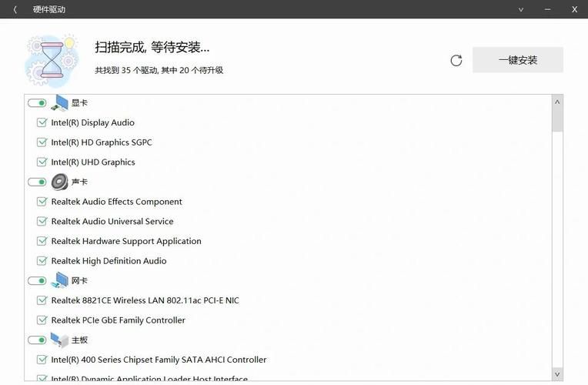Click the 一键安装 button
This screenshot has width=588, height=385.
point(517,60)
